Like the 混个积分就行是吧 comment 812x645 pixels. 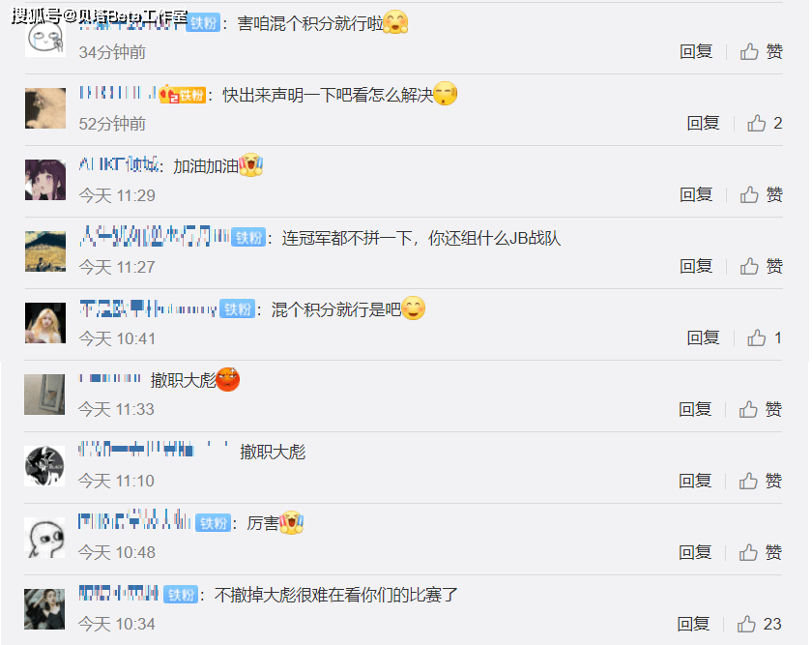point(765,337)
